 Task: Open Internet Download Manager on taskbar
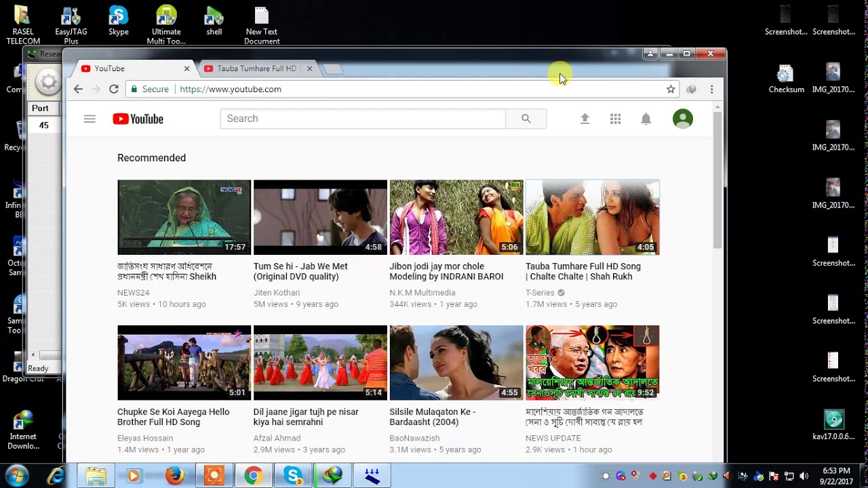[332, 476]
